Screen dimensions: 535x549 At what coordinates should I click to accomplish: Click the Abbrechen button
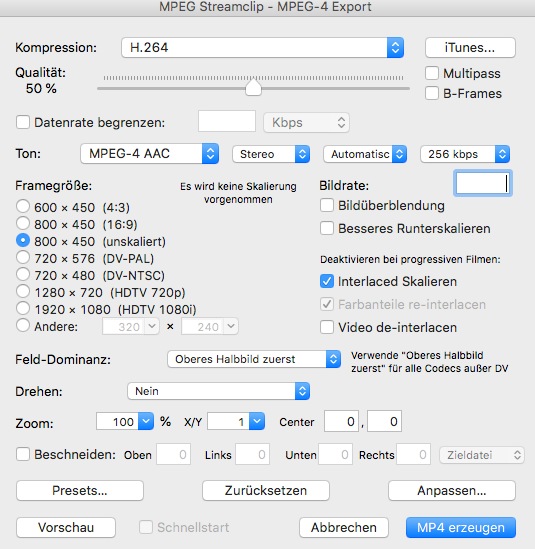[344, 527]
